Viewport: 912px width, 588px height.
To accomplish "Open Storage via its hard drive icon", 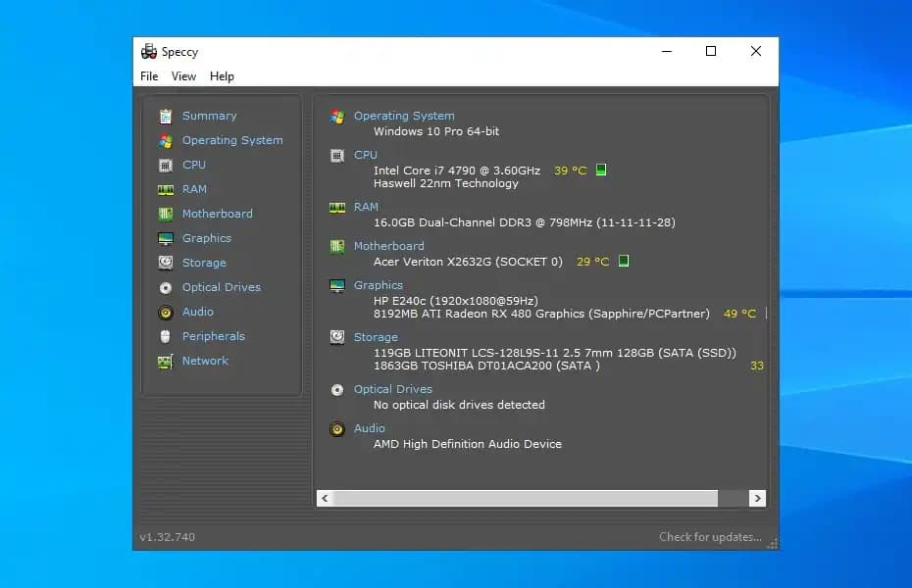I will click(x=165, y=263).
